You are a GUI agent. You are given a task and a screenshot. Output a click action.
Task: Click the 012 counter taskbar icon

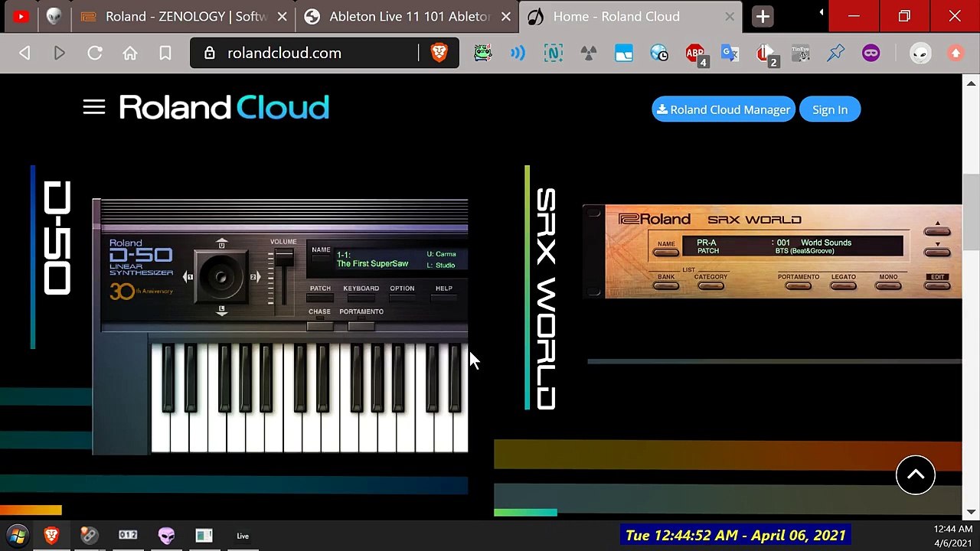coord(128,536)
